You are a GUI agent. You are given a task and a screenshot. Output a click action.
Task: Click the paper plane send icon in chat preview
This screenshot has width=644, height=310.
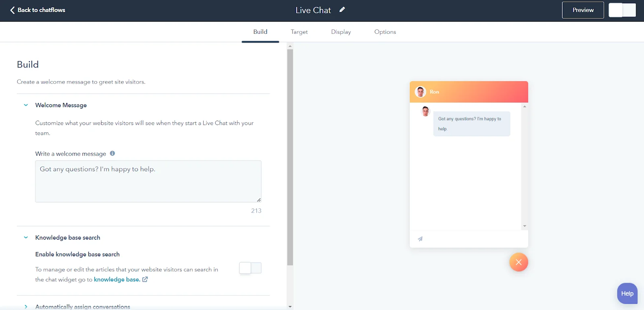point(420,239)
